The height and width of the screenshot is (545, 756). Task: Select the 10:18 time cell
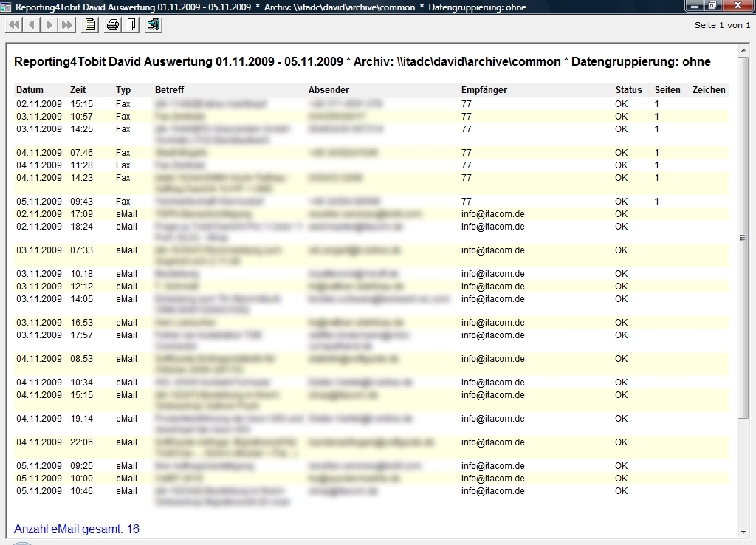click(x=81, y=273)
